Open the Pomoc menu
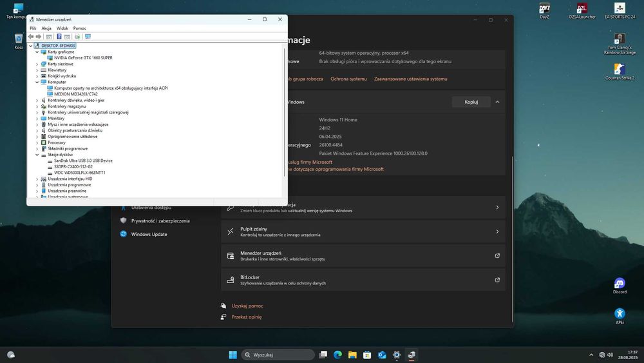The height and width of the screenshot is (363, 644). point(80,28)
